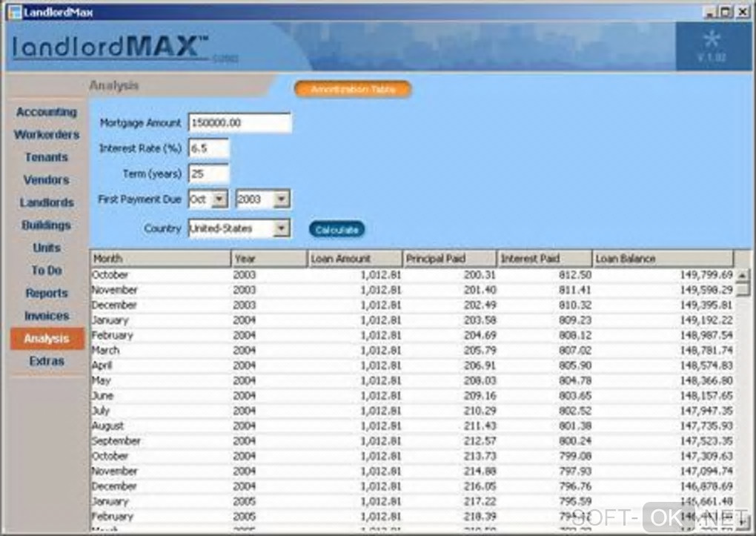Click the Loan Balance column header
The width and height of the screenshot is (756, 536).
[x=663, y=259]
